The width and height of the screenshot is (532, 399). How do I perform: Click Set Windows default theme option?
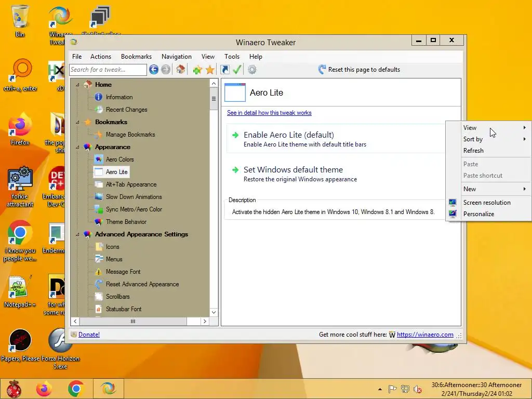coord(336,174)
